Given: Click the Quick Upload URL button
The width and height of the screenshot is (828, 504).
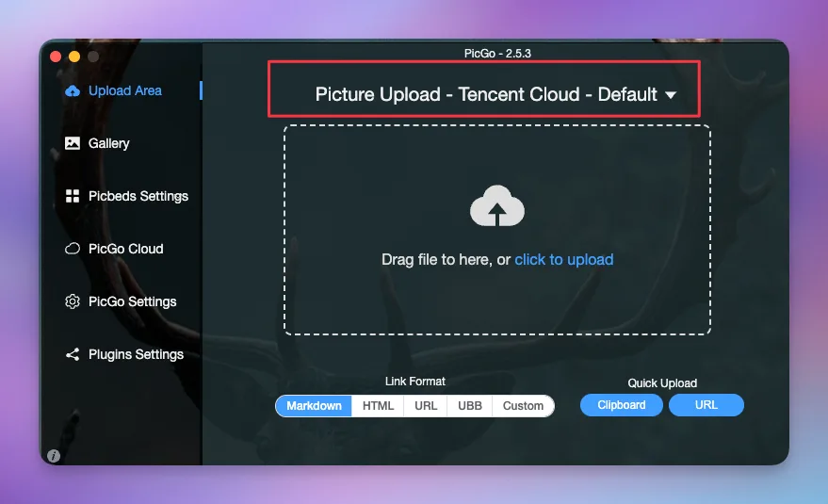Looking at the screenshot, I should tap(706, 405).
